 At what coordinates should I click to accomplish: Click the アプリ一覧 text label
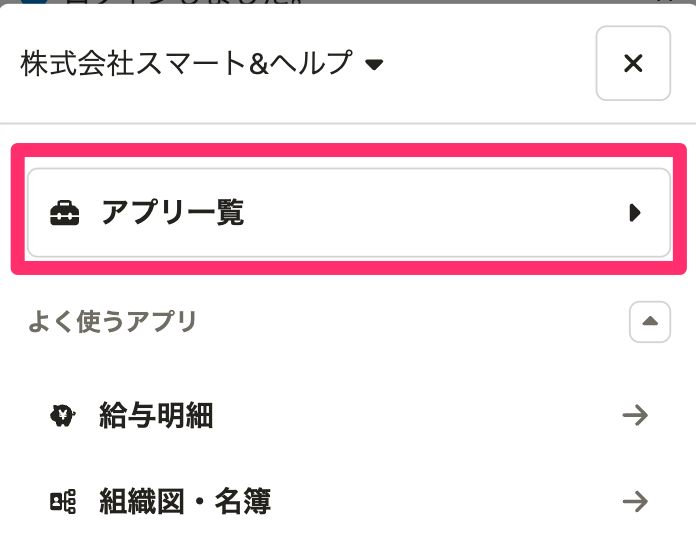click(173, 213)
